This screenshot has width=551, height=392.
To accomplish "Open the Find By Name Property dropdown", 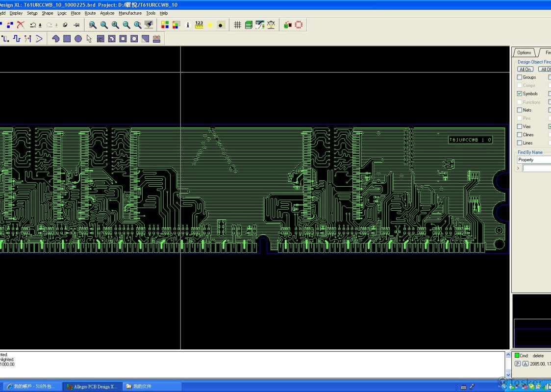I will pos(533,160).
